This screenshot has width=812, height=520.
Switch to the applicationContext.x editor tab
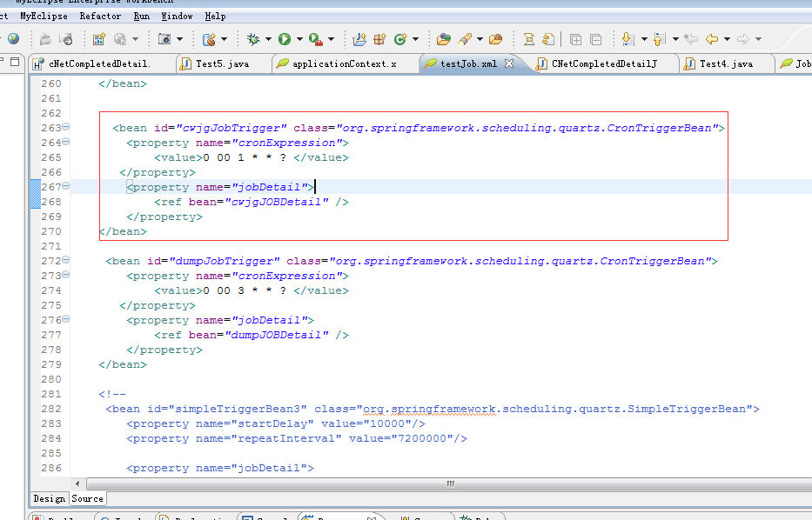(344, 63)
